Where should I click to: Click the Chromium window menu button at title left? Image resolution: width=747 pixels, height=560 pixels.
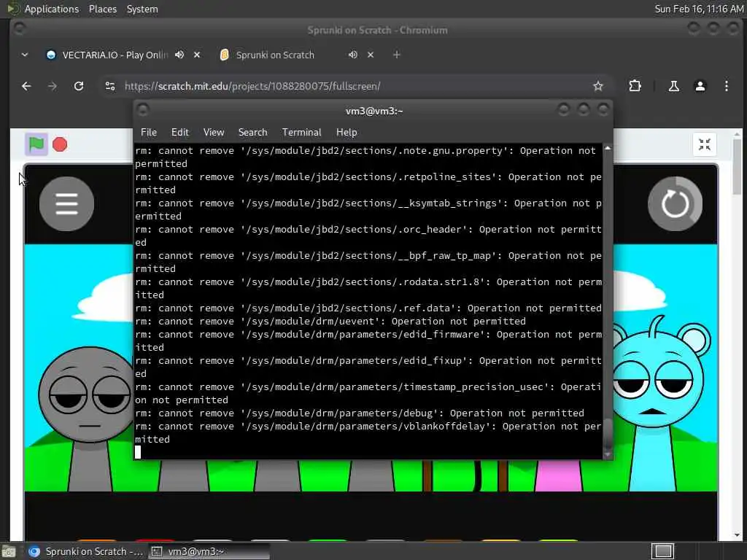pyautogui.click(x=20, y=29)
